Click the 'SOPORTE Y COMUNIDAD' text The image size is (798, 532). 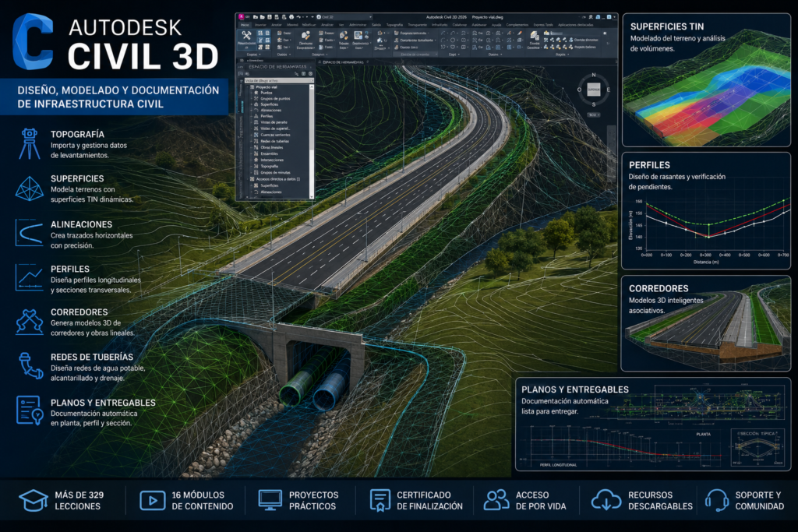pyautogui.click(x=759, y=501)
